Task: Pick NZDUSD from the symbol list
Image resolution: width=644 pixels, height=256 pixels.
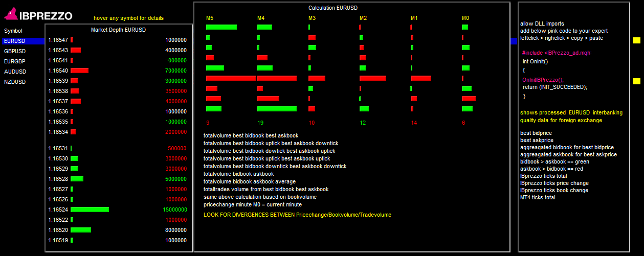Action: (x=15, y=82)
